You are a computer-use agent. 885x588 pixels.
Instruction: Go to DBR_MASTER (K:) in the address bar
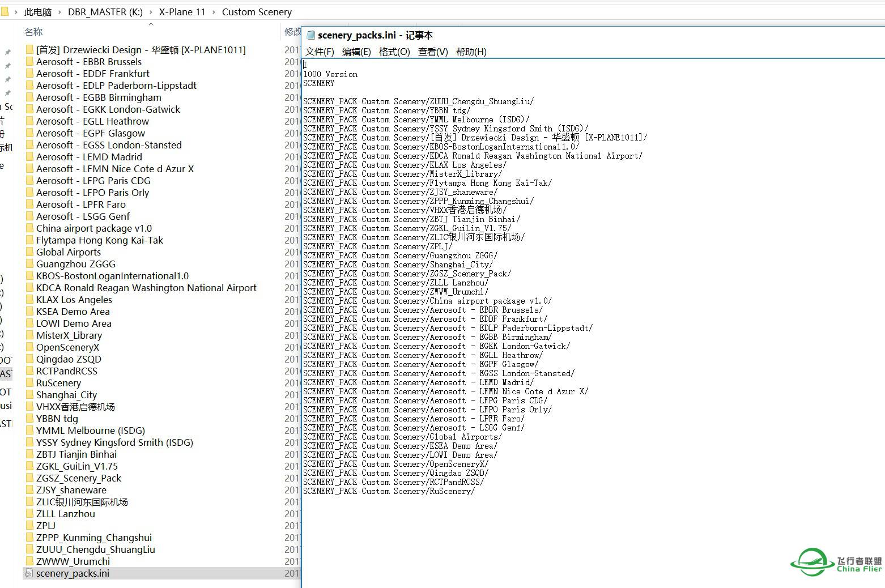[105, 12]
